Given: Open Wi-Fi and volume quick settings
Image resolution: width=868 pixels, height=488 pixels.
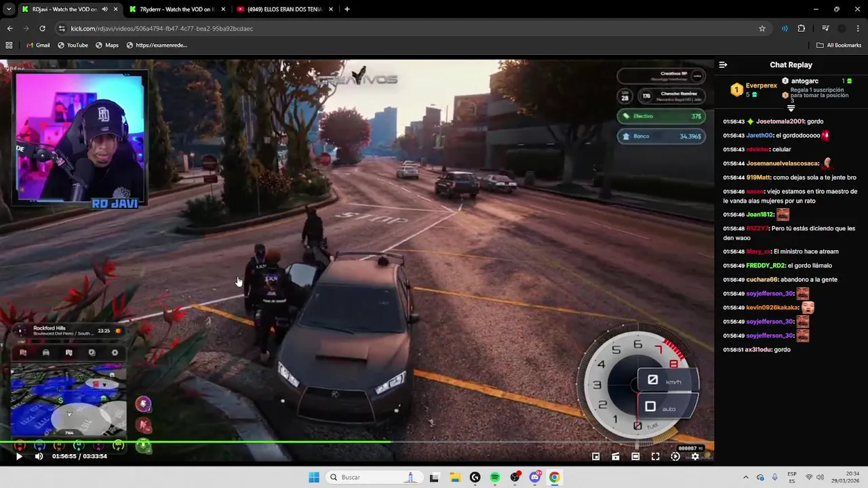Looking at the screenshot, I should pos(816,477).
